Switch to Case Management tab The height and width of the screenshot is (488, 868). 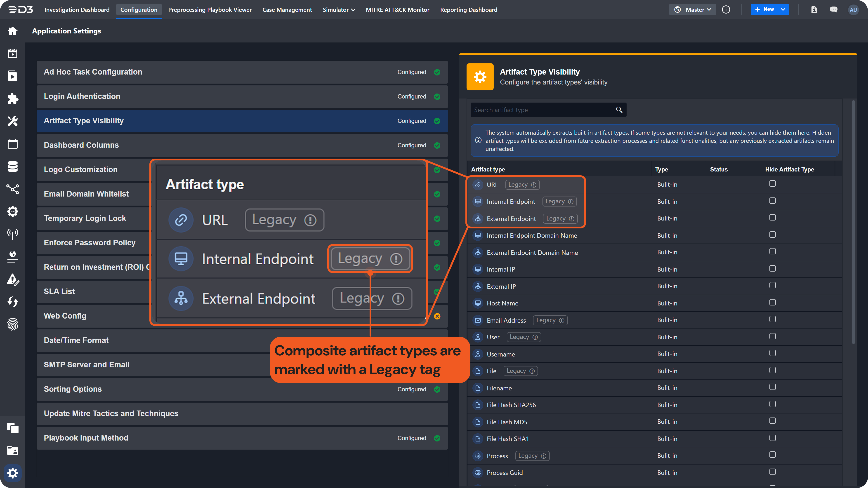(287, 10)
